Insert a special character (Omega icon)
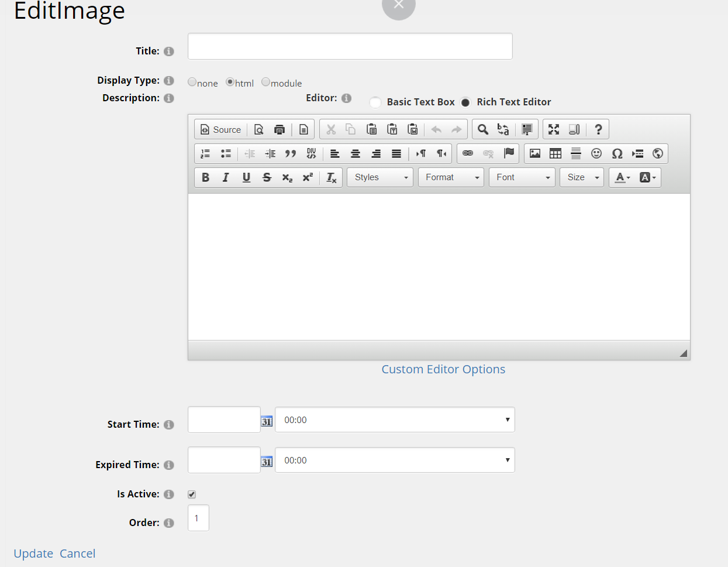The width and height of the screenshot is (728, 567). point(617,153)
